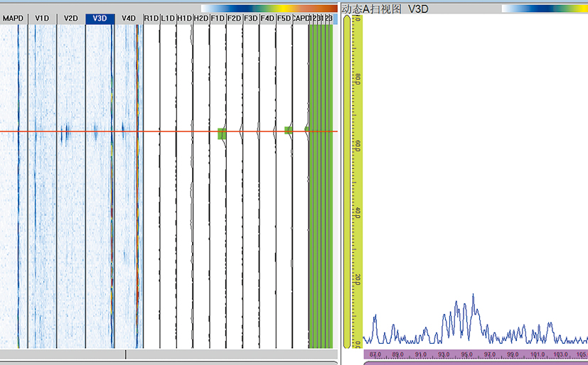Select the F3D strip header

click(251, 18)
